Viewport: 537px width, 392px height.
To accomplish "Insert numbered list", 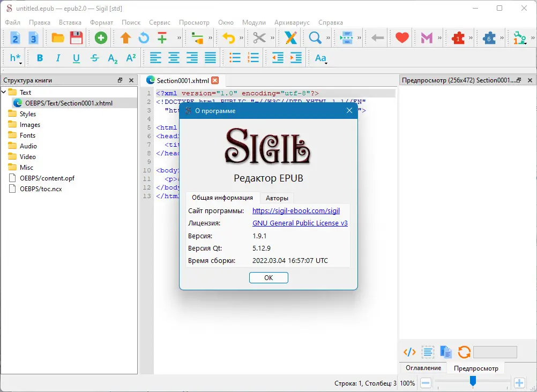I will click(253, 57).
